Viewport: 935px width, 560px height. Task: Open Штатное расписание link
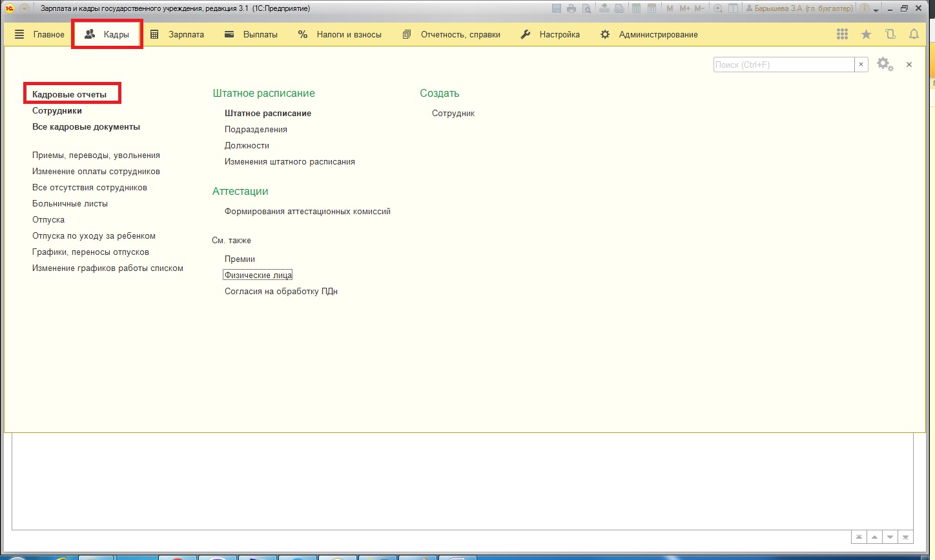click(x=268, y=114)
